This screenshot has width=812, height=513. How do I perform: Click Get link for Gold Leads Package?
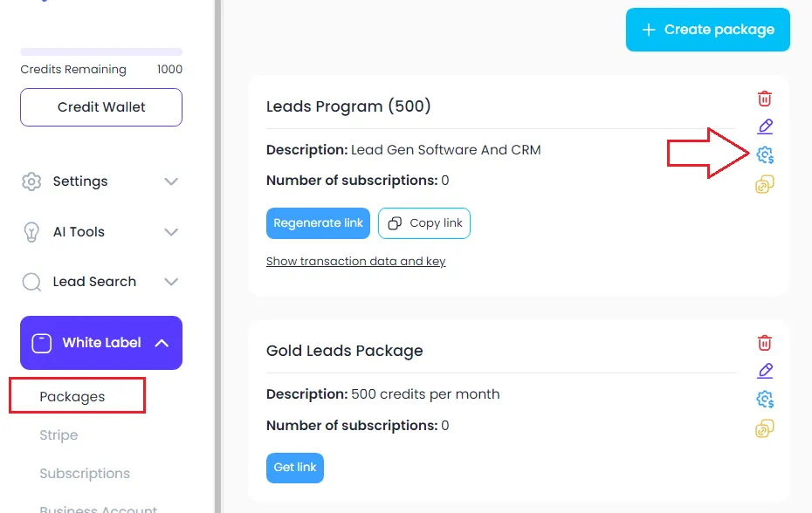click(294, 468)
